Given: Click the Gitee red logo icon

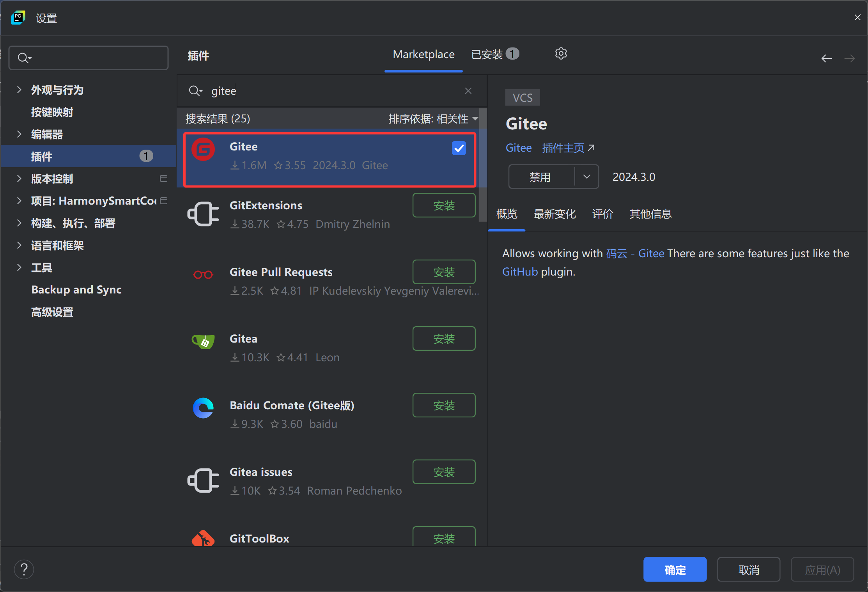Looking at the screenshot, I should (203, 149).
